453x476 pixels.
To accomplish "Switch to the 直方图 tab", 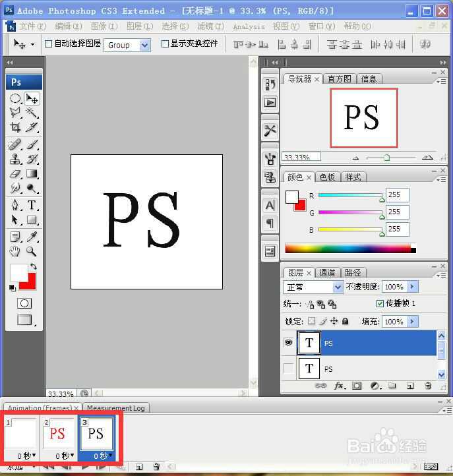I will pos(339,79).
